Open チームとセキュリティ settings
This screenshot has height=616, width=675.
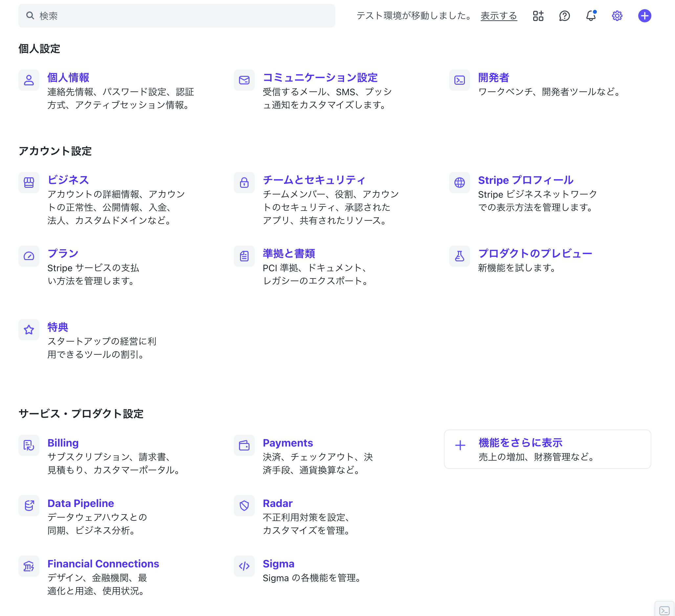314,180
